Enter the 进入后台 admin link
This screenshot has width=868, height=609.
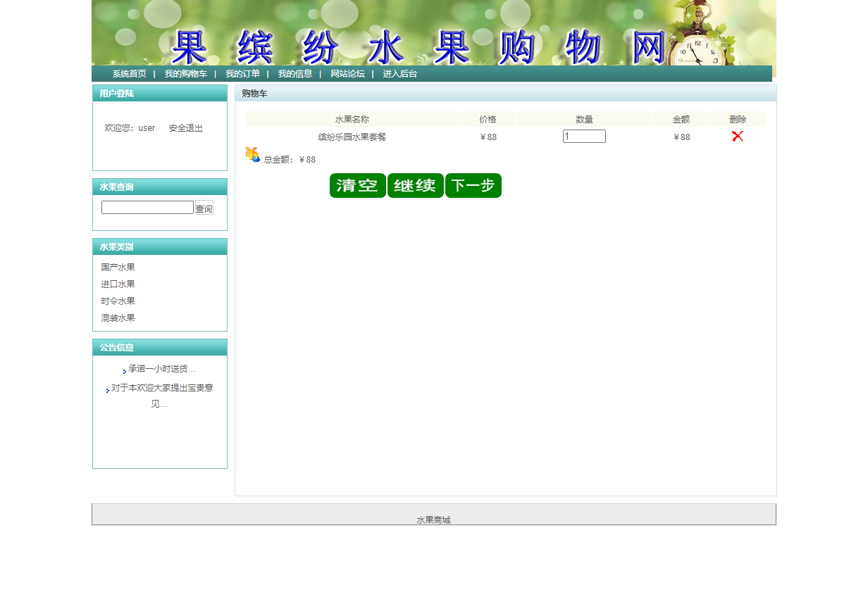pos(399,74)
